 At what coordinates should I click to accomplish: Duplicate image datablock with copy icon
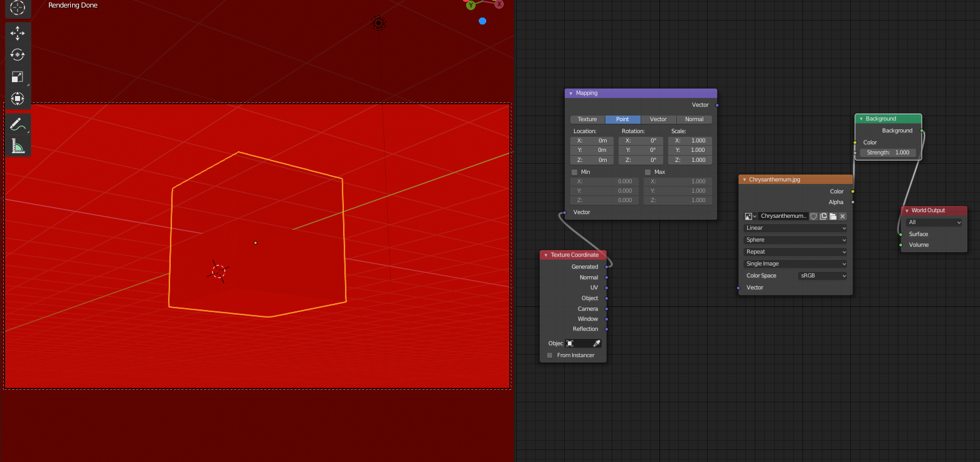click(823, 216)
